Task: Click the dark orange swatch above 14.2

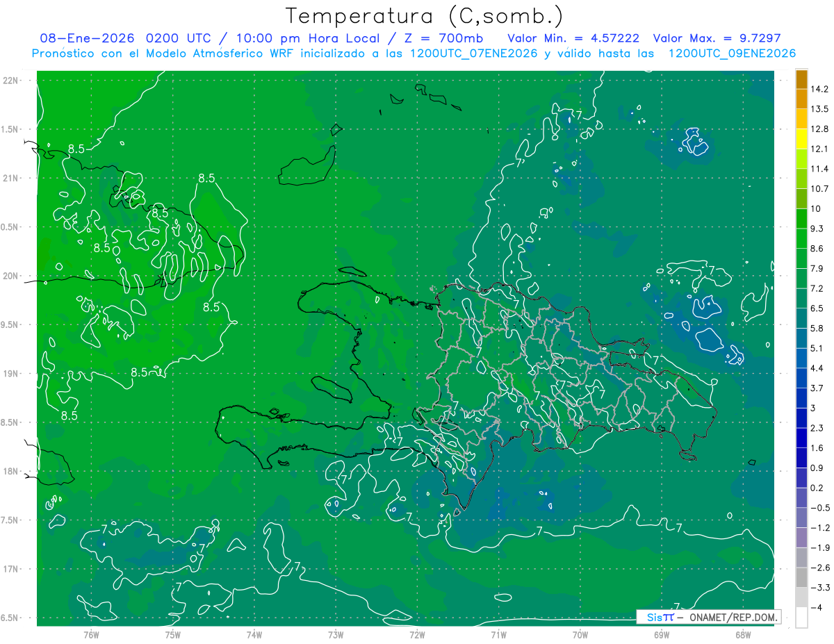Action: (801, 79)
